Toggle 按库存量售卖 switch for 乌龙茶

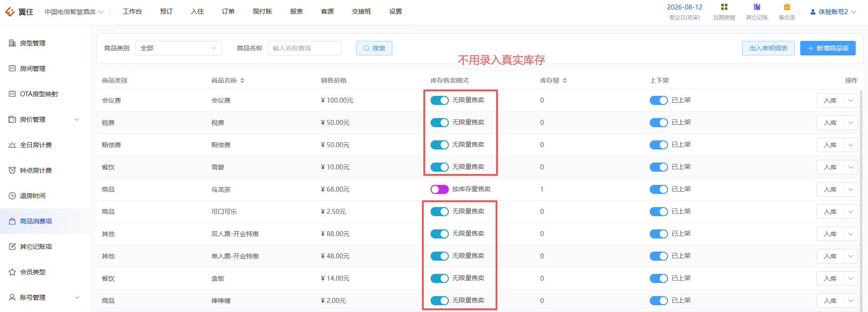tap(440, 189)
